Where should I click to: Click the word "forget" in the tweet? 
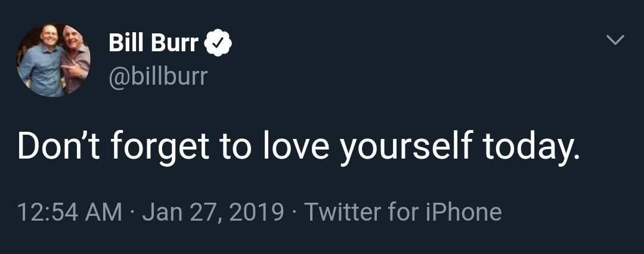coord(160,147)
